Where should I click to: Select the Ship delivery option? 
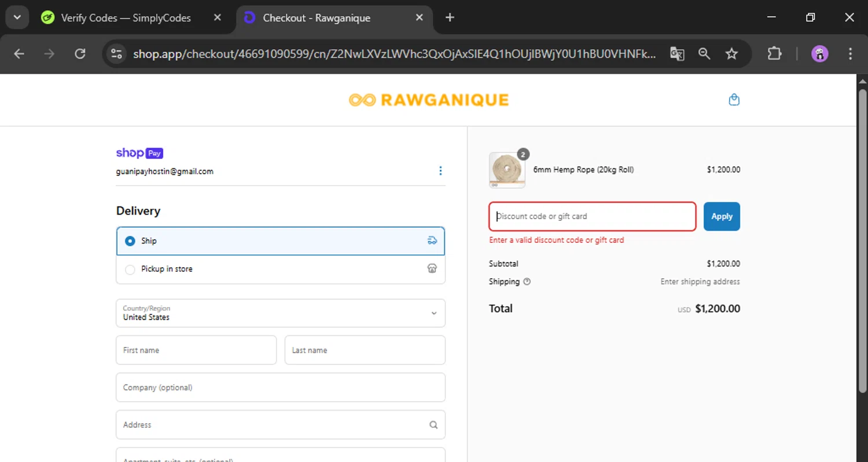281,241
